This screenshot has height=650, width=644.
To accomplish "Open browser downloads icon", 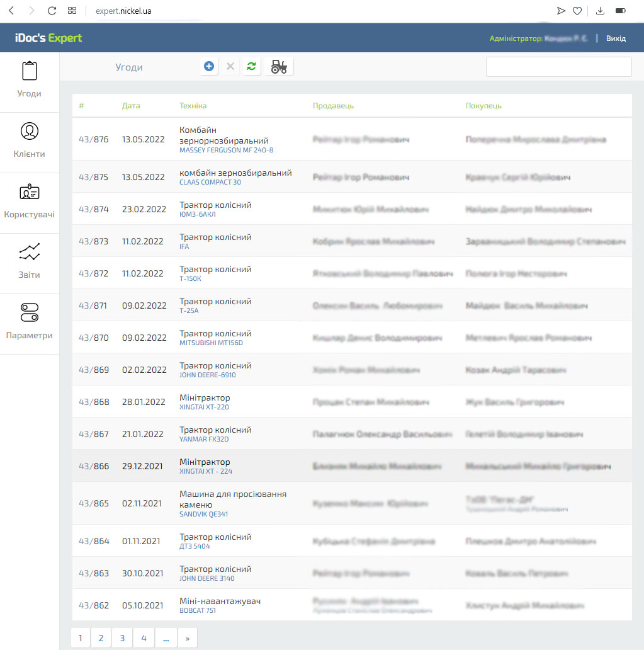I will (x=600, y=11).
